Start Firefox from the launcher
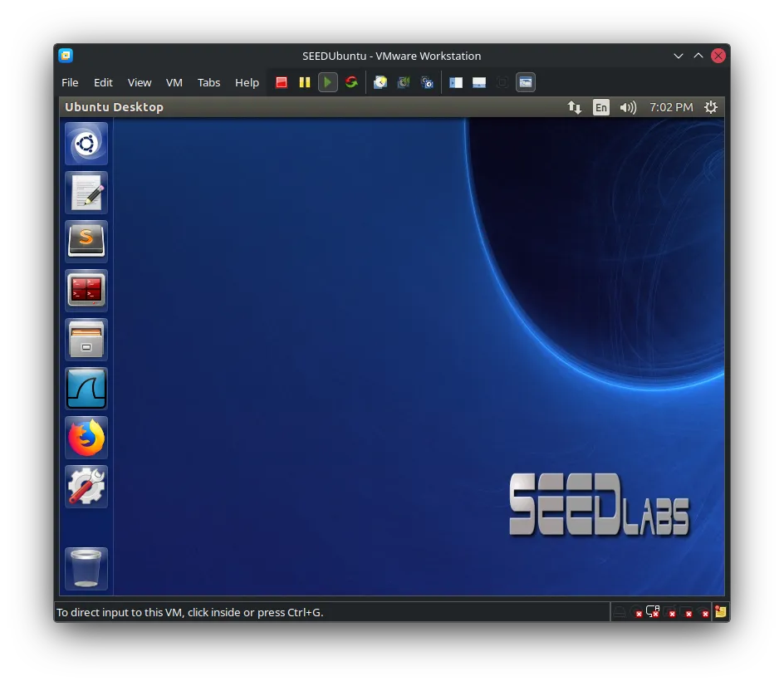The image size is (784, 686). coord(86,438)
